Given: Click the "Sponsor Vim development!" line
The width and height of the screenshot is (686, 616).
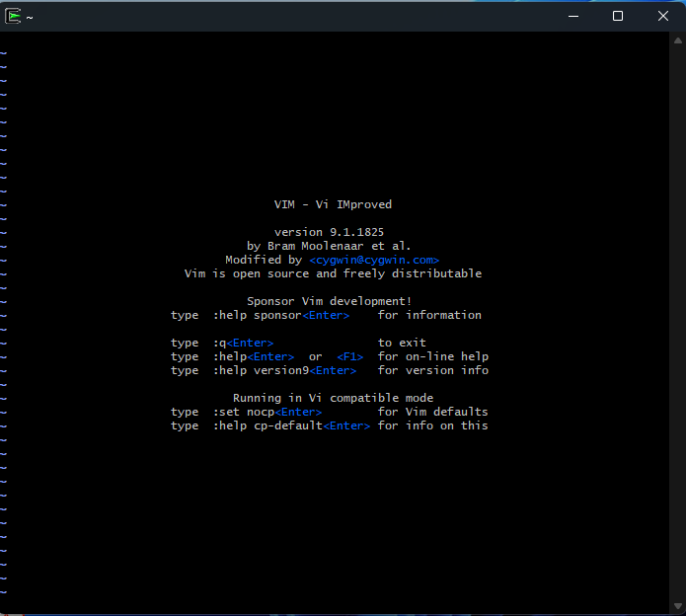Looking at the screenshot, I should 329,301.
